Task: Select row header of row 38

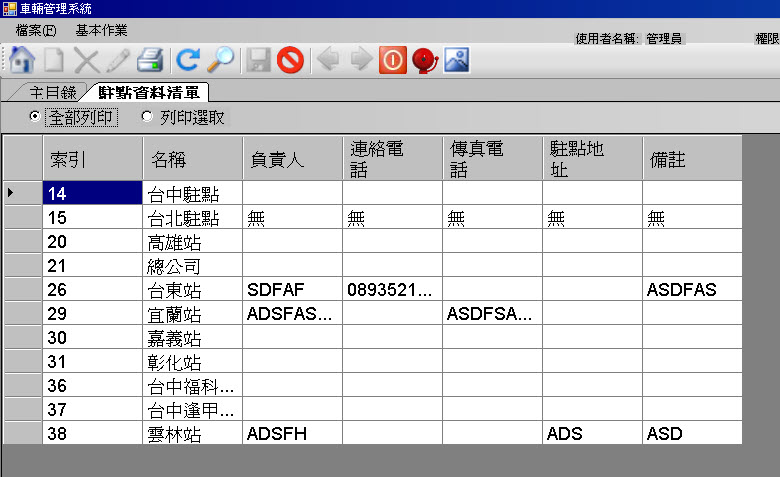Action: [x=23, y=433]
